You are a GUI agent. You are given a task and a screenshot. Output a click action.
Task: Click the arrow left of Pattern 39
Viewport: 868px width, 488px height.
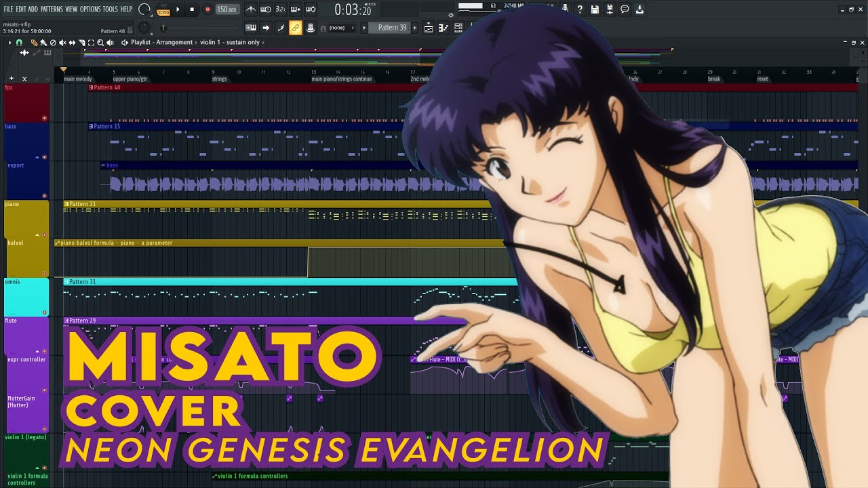(x=364, y=28)
